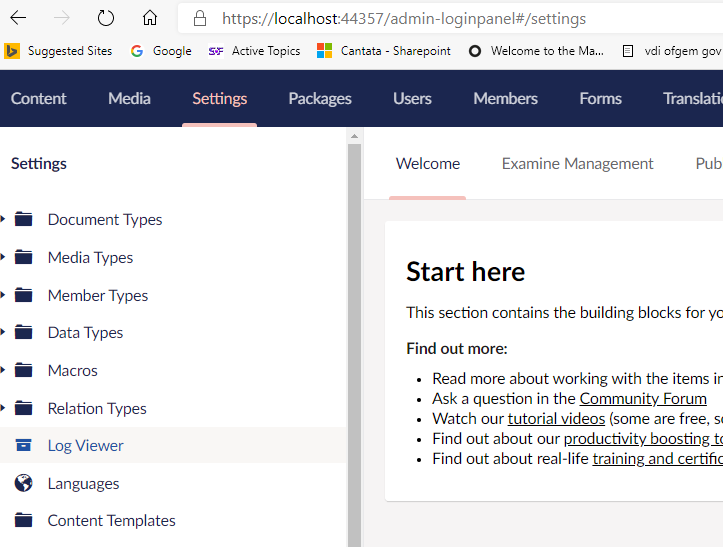Select Member Types in the tree
This screenshot has width=723, height=547.
[x=98, y=295]
